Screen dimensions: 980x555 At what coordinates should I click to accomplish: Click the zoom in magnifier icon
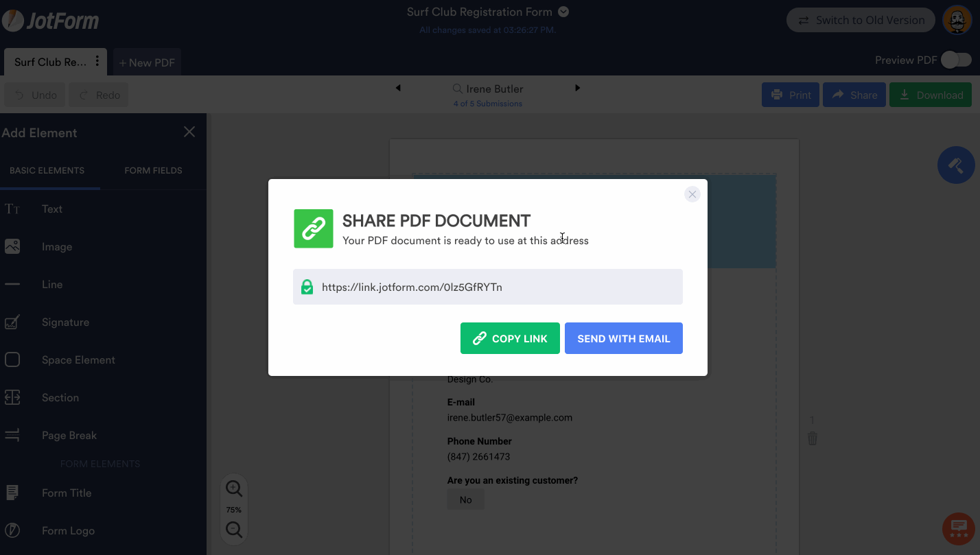click(234, 488)
